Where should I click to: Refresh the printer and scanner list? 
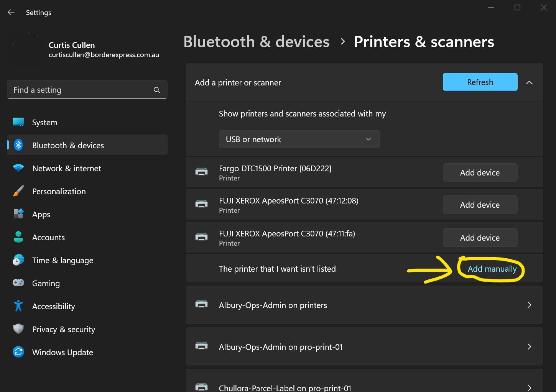tap(480, 82)
